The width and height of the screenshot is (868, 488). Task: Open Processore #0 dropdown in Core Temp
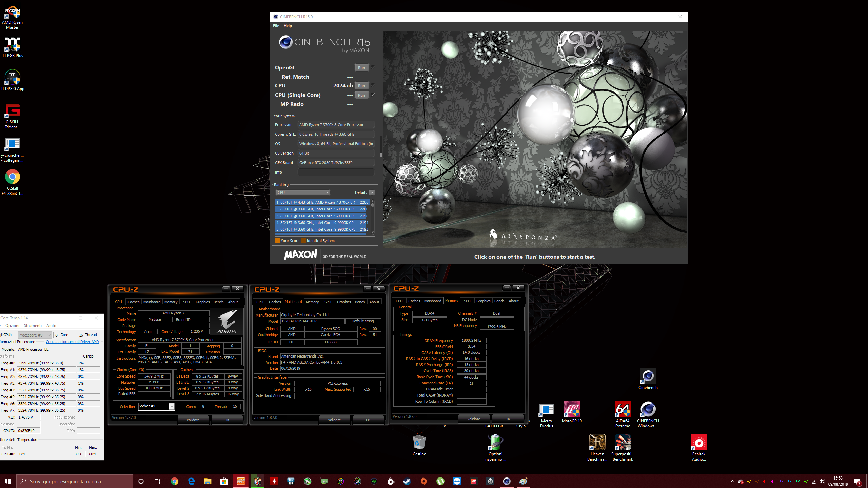pyautogui.click(x=35, y=335)
